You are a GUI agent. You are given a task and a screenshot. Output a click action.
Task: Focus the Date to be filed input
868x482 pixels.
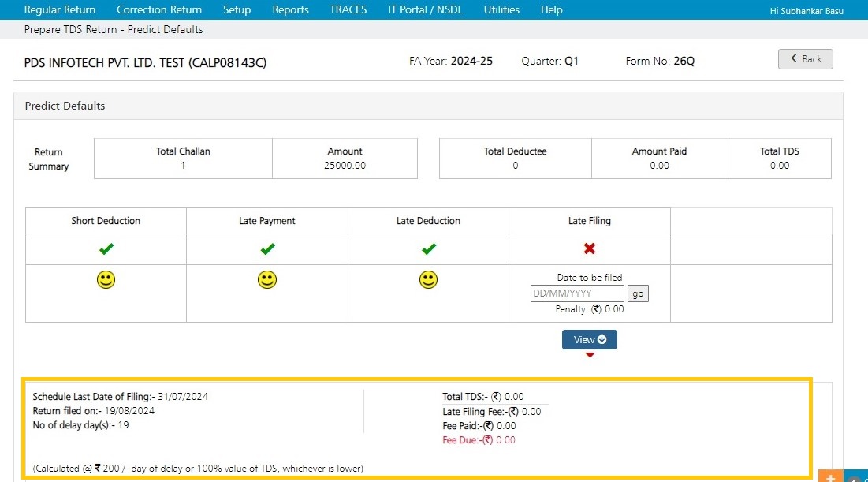[577, 293]
